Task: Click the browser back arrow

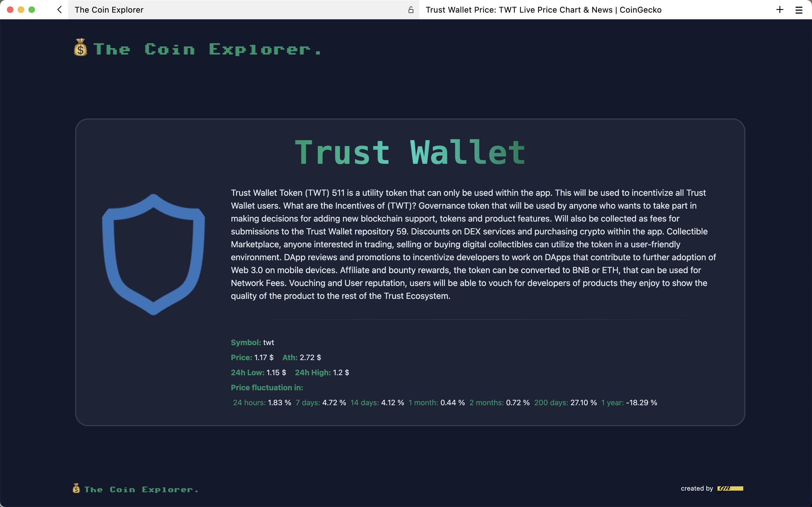Action: coord(60,10)
